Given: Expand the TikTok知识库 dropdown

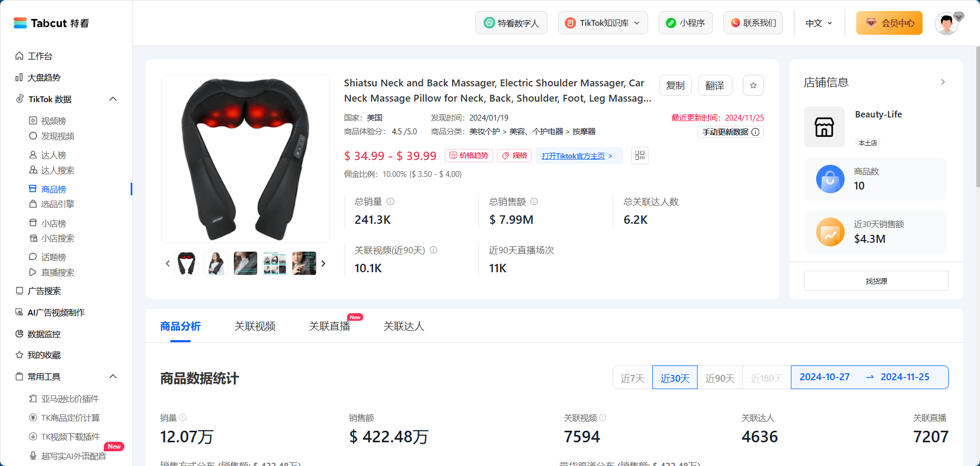Looking at the screenshot, I should (x=603, y=23).
